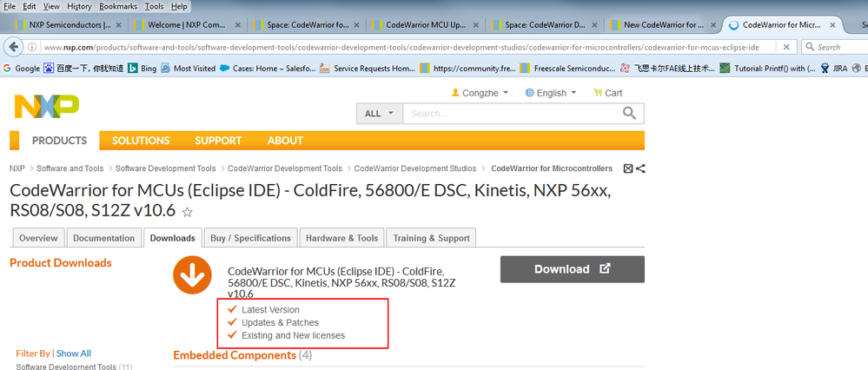This screenshot has height=370, width=868.
Task: Switch to the Documentation tab
Action: coord(104,238)
